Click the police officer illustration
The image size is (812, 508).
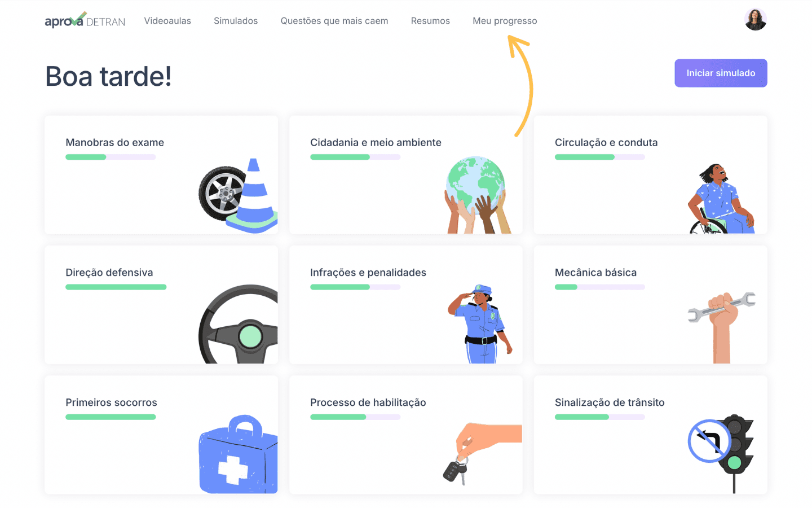tap(480, 324)
